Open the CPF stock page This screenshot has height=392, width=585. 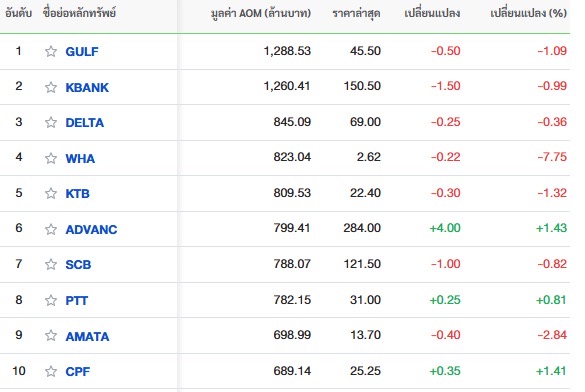[78, 372]
